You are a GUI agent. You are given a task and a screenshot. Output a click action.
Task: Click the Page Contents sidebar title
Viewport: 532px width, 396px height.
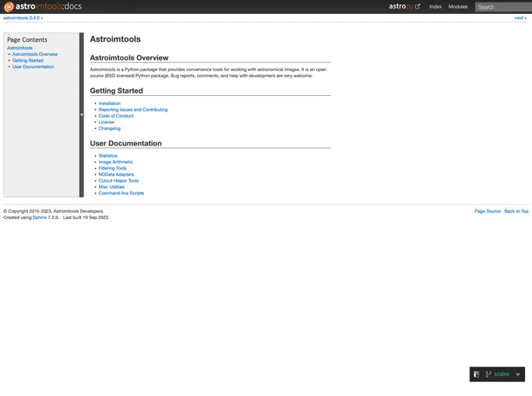[x=27, y=39]
